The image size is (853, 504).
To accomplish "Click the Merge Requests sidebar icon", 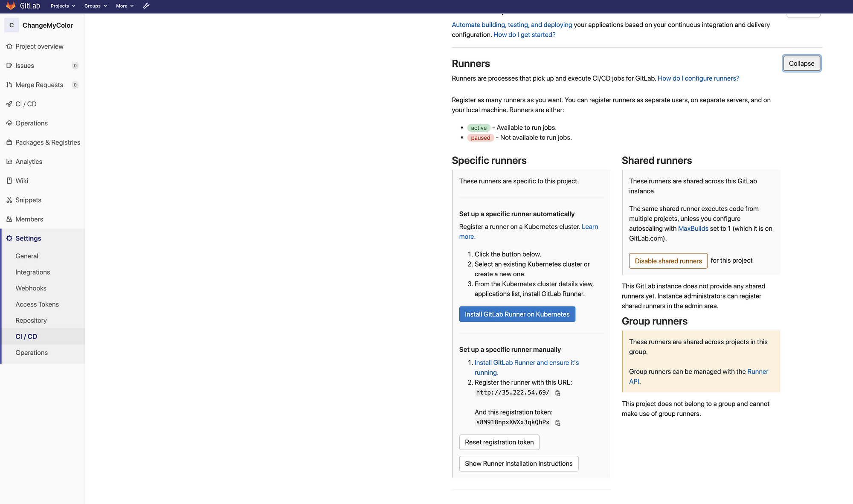I will 9,84.
